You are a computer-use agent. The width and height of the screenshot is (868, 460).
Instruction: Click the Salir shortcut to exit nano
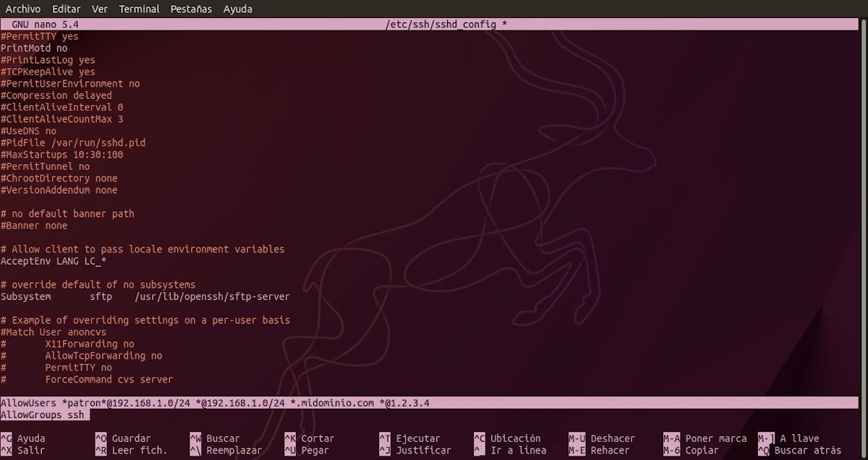pos(29,450)
